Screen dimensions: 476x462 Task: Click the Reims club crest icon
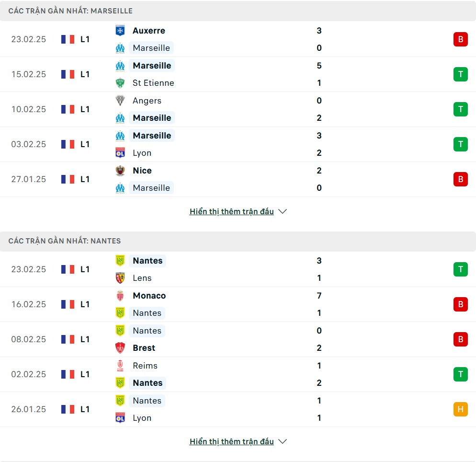tap(120, 366)
